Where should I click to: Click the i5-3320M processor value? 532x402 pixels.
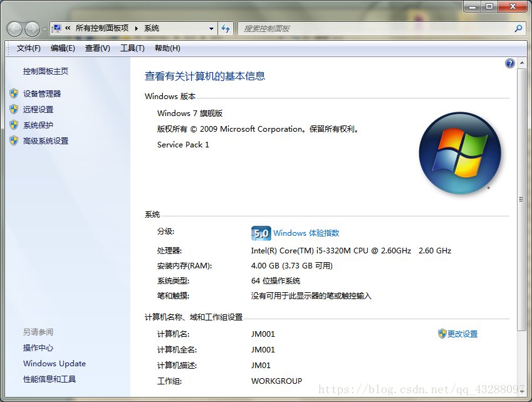(351, 251)
